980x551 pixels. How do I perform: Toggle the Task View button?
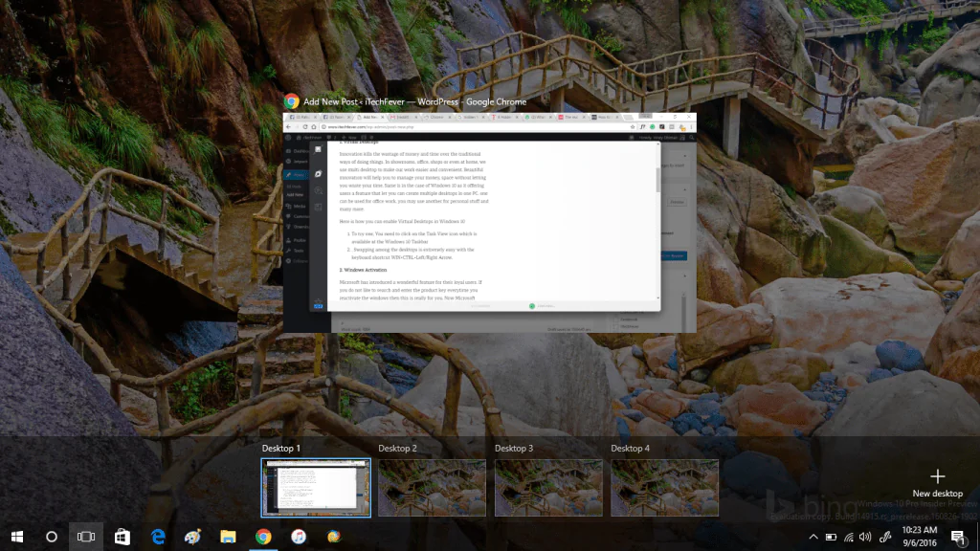coord(86,537)
